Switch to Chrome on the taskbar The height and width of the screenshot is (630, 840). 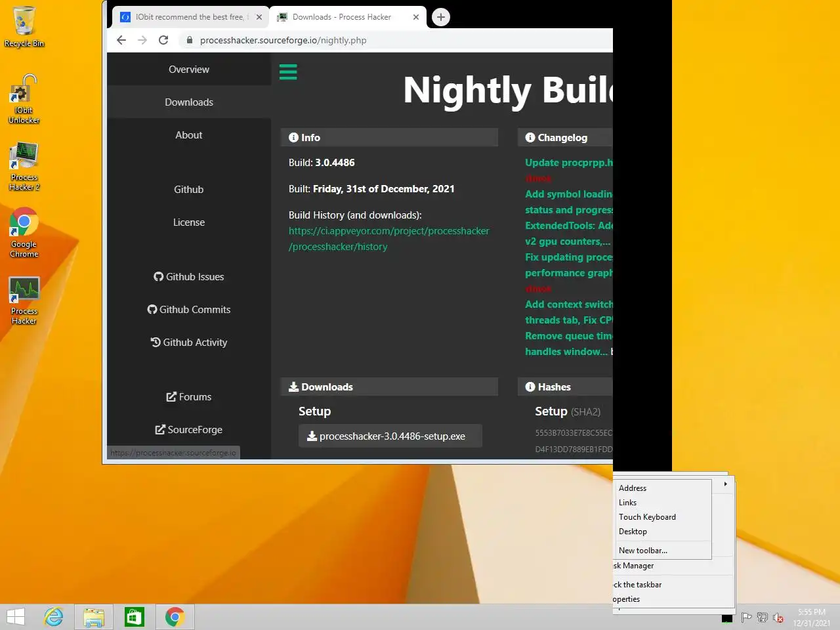coord(175,617)
